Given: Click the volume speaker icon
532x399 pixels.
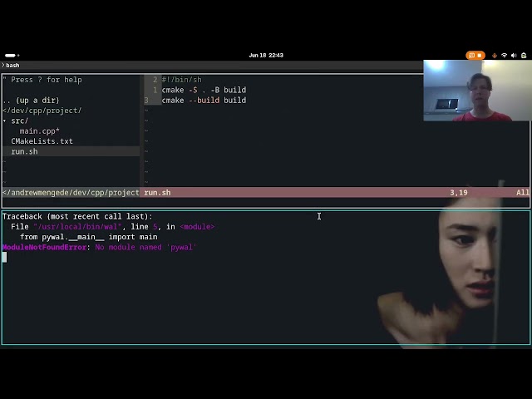Looking at the screenshot, I should click(x=514, y=56).
